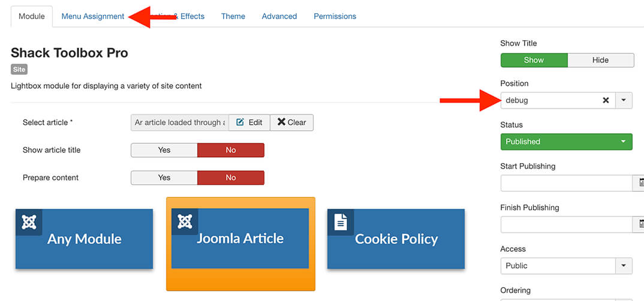Click the Shack Toolbox Pro heading
Image resolution: width=644 pixels, height=301 pixels.
tap(70, 53)
